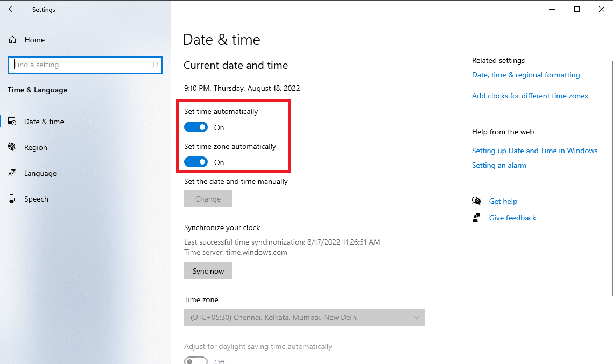Open the Region settings page
Image resolution: width=613 pixels, height=364 pixels.
36,147
